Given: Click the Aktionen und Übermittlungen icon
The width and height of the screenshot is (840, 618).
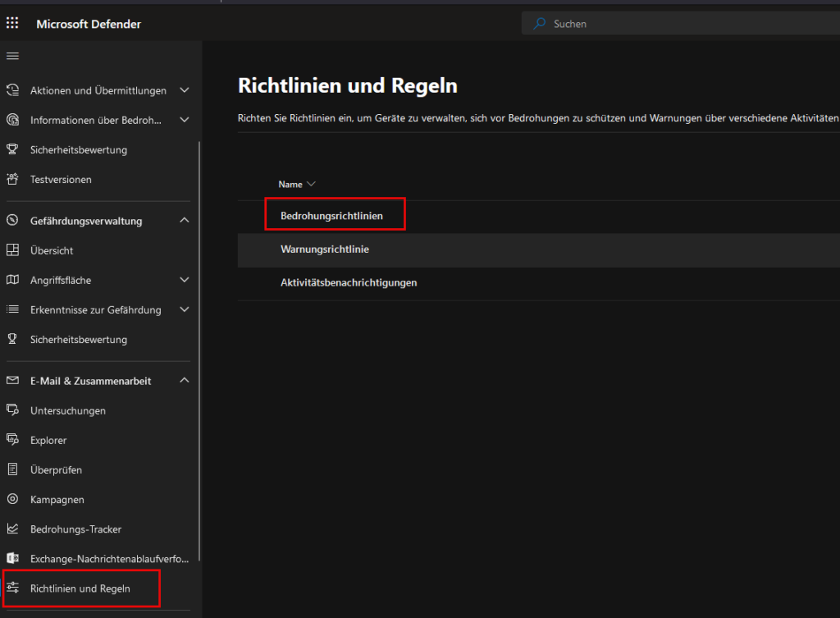Looking at the screenshot, I should (12, 89).
